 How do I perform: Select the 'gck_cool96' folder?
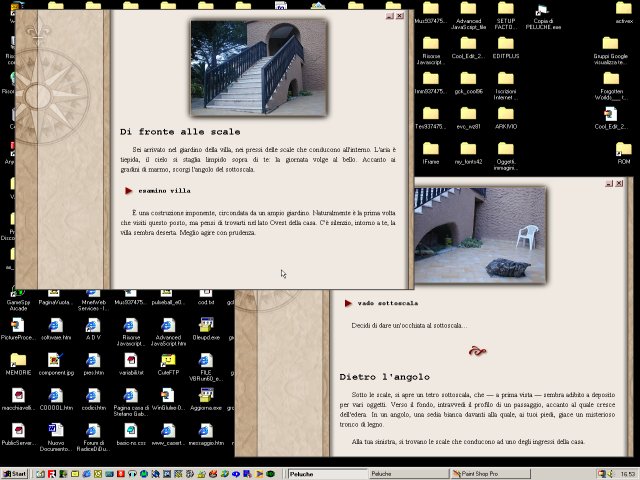point(468,83)
